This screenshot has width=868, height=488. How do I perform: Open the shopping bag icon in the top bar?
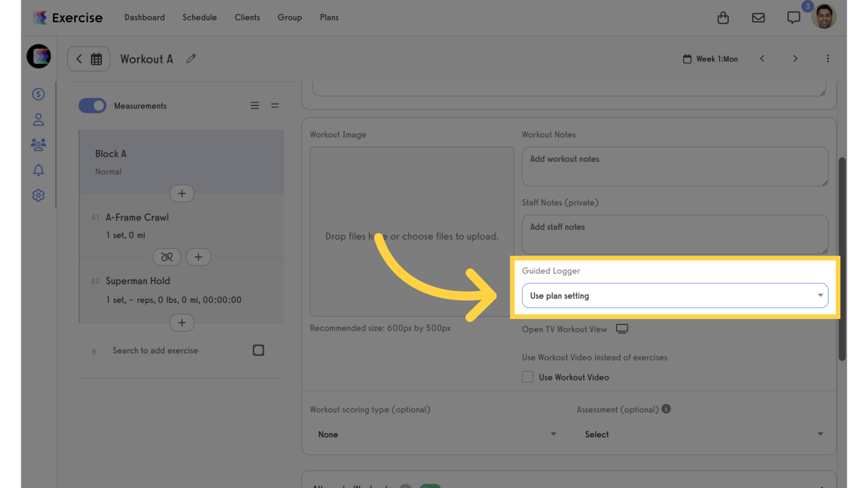[722, 17]
